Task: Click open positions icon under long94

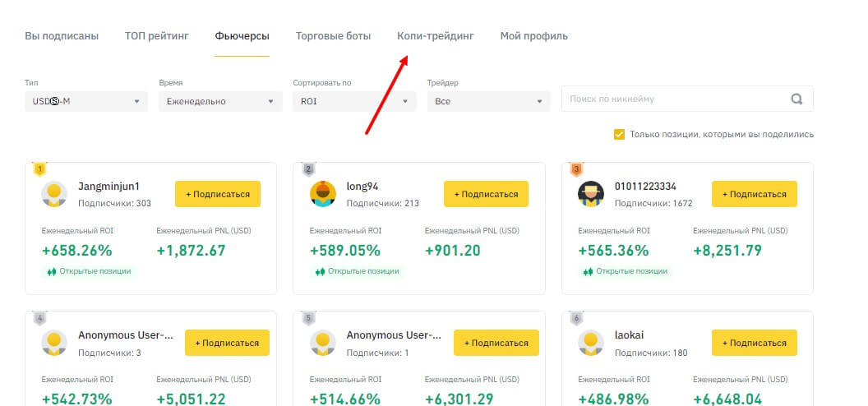Action: 320,271
